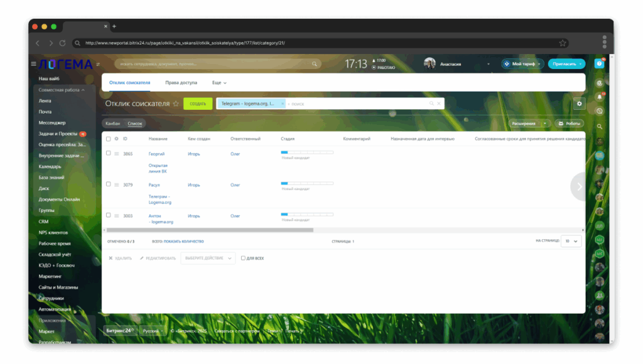Viewport: 643px width, 364px height.
Task: Clear the filter search with the X icon
Action: (439, 104)
